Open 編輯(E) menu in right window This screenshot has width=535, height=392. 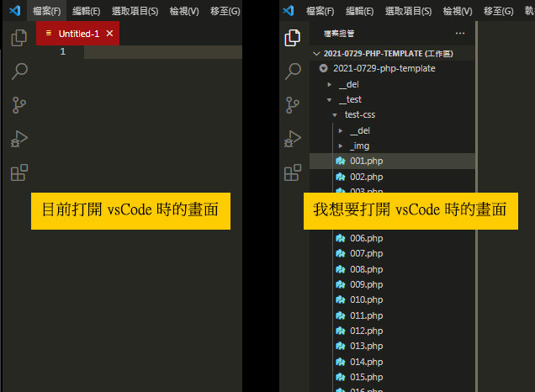point(360,11)
